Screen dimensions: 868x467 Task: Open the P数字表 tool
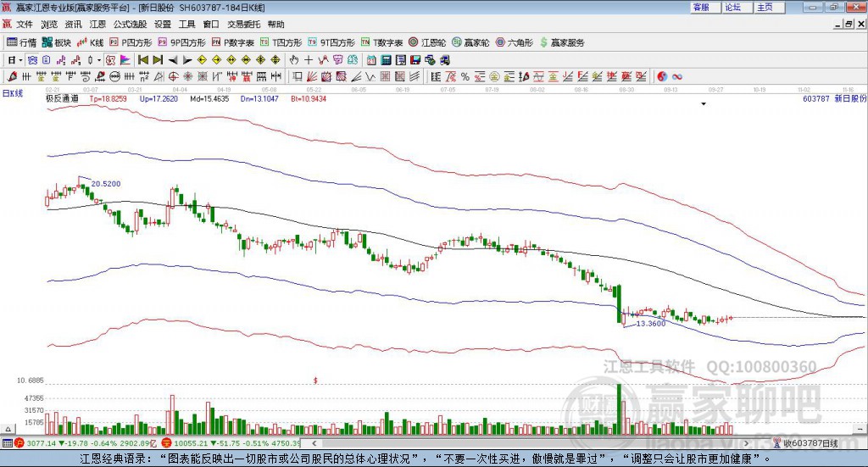click(233, 42)
